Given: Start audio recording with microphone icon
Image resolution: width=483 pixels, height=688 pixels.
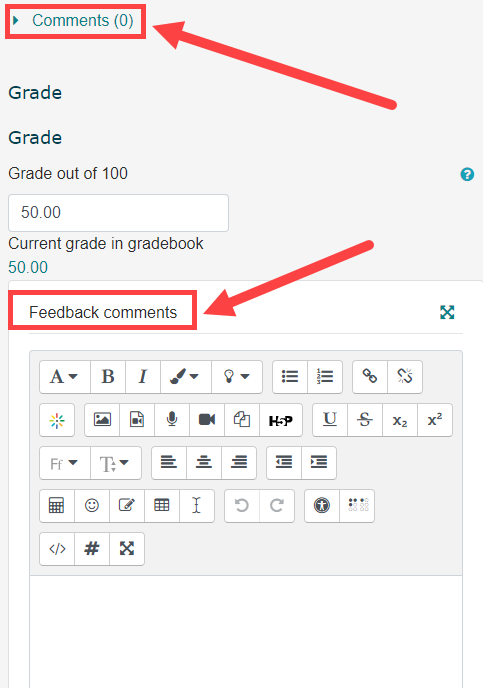Looking at the screenshot, I should 172,420.
